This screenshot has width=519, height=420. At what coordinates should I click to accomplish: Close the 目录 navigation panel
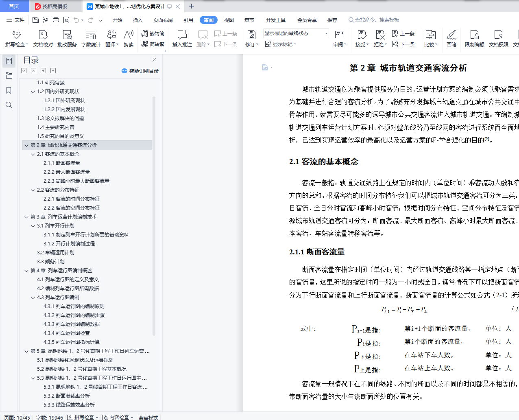point(154,60)
